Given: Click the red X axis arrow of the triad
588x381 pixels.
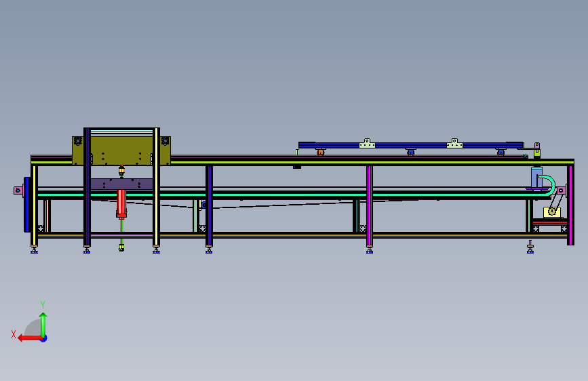Looking at the screenshot, I should 29,338.
